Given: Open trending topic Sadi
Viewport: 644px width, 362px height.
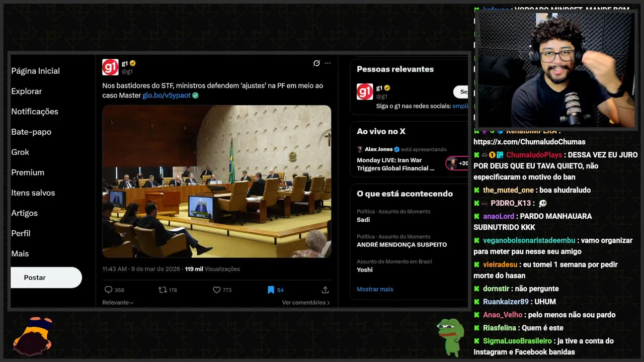Looking at the screenshot, I should 363,220.
